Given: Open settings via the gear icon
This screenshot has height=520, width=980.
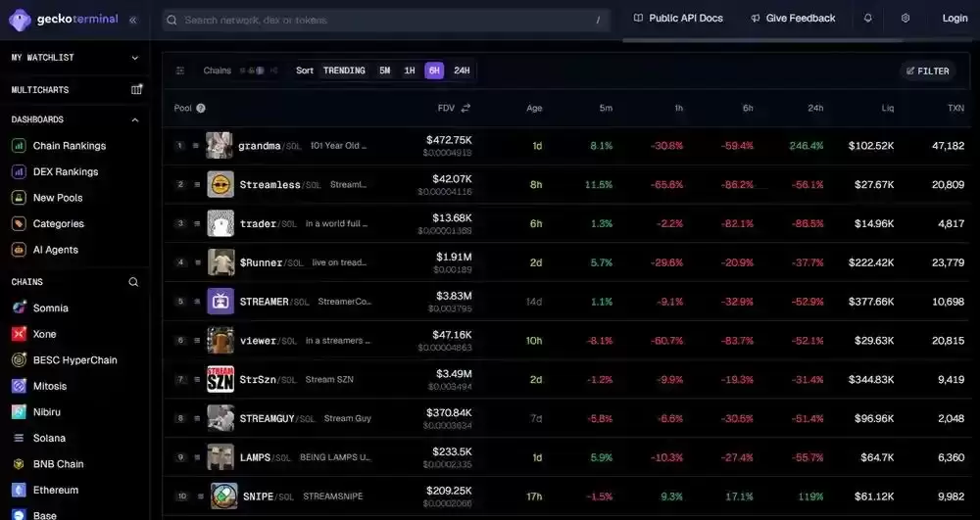Looking at the screenshot, I should [906, 19].
